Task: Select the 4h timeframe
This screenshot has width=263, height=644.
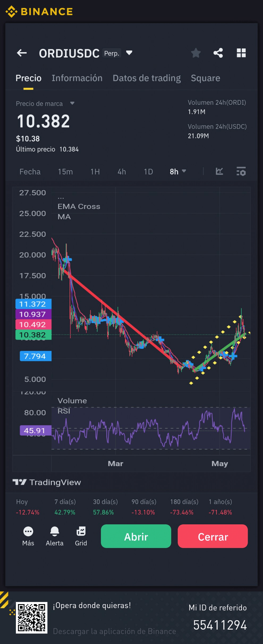Action: click(122, 172)
